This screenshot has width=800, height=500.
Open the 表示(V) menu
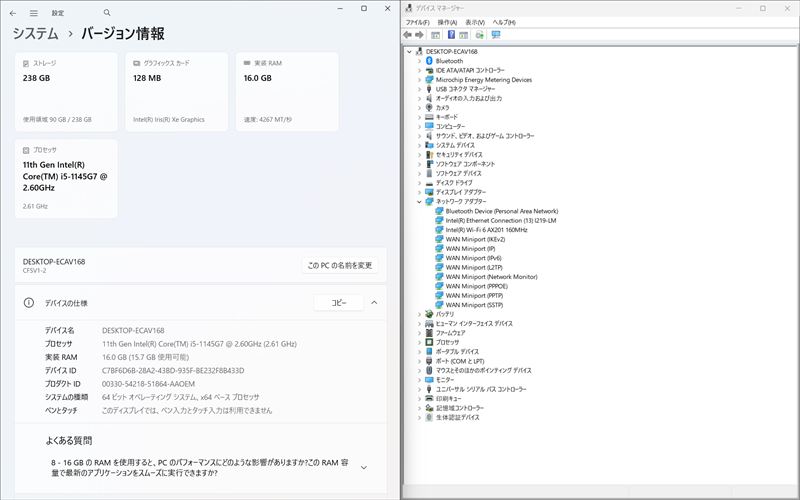pyautogui.click(x=475, y=22)
